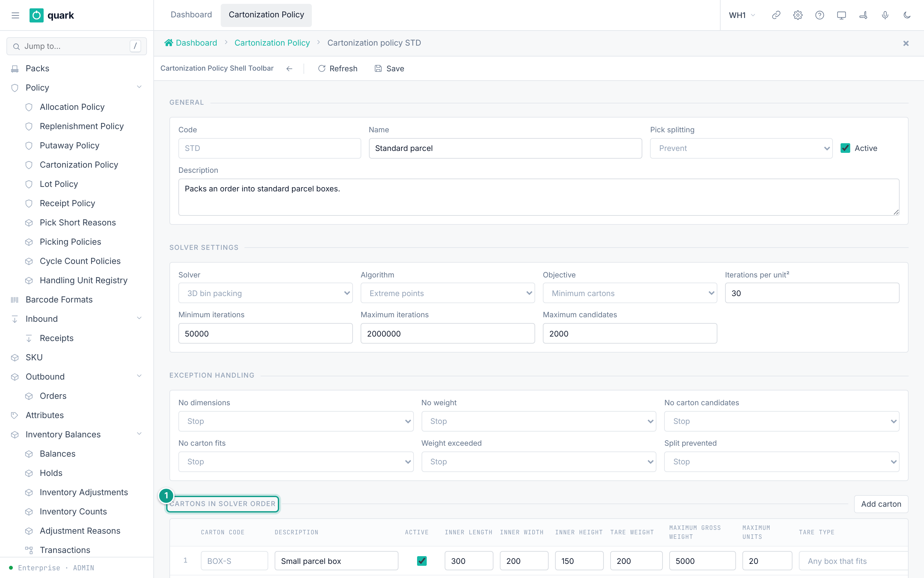Screen dimensions: 924x578
Task: Open the No dimensions dropdown
Action: (x=296, y=421)
